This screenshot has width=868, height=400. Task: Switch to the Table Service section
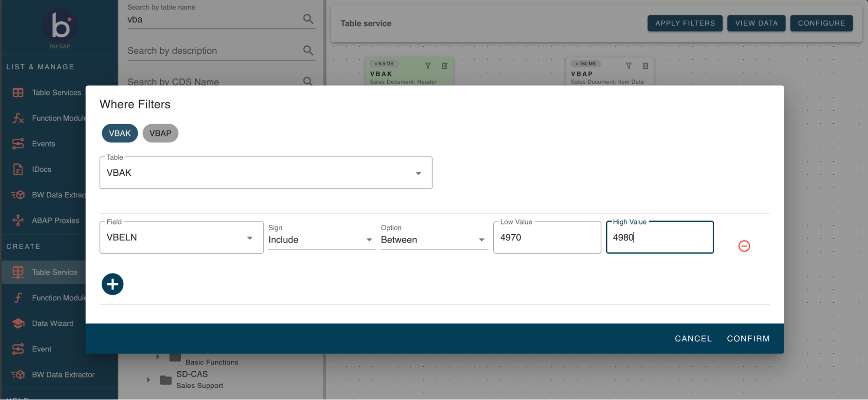click(x=18, y=272)
